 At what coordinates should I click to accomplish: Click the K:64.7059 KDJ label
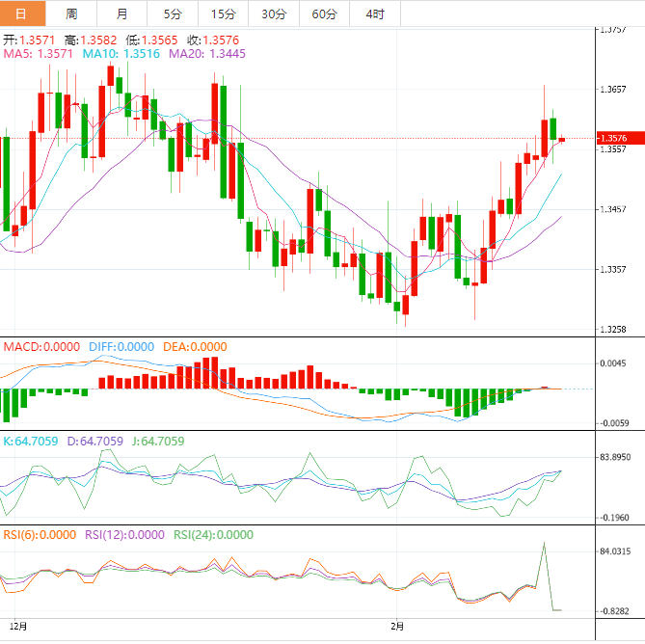(32, 442)
